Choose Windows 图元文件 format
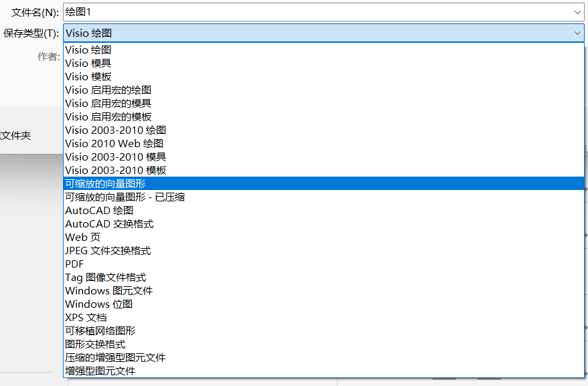This screenshot has height=386, width=588. pos(323,291)
